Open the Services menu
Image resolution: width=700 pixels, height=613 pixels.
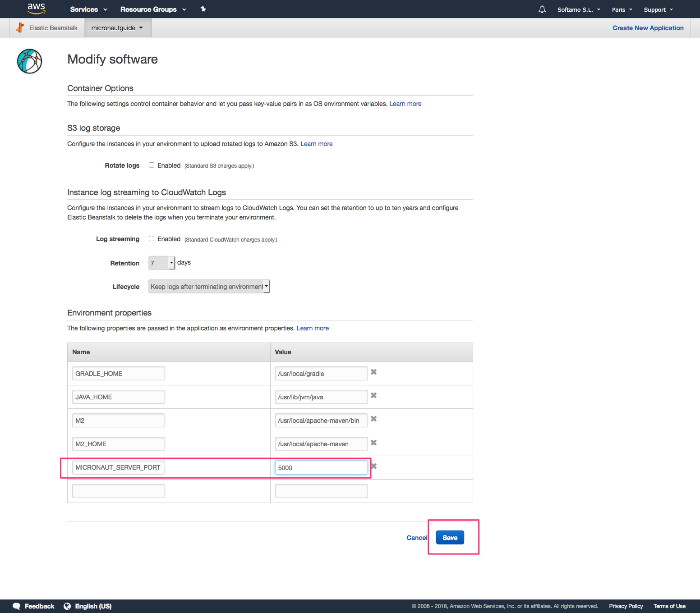click(88, 9)
